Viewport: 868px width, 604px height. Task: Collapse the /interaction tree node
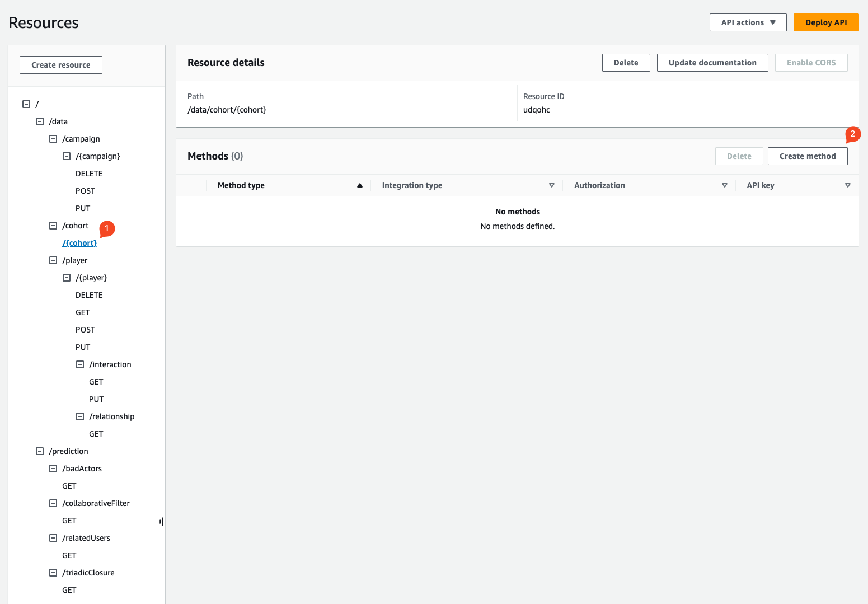point(80,364)
